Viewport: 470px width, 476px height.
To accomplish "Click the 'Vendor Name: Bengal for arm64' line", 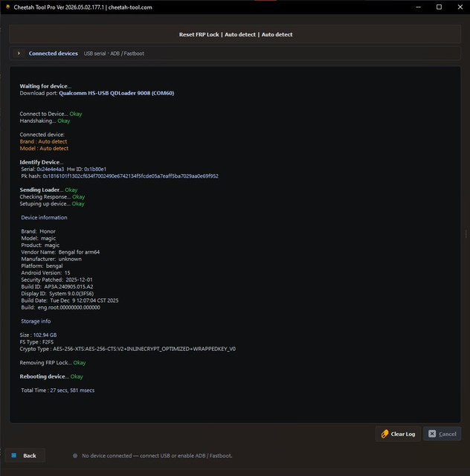I will tap(60, 252).
